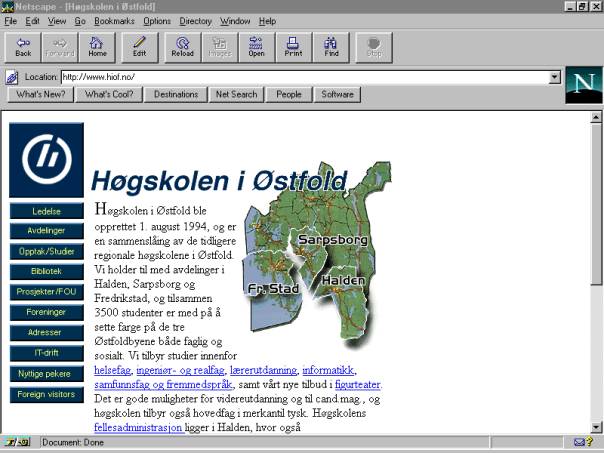Image resolution: width=604 pixels, height=453 pixels.
Task: Click the vertical scrollbar down arrow
Action: (596, 427)
